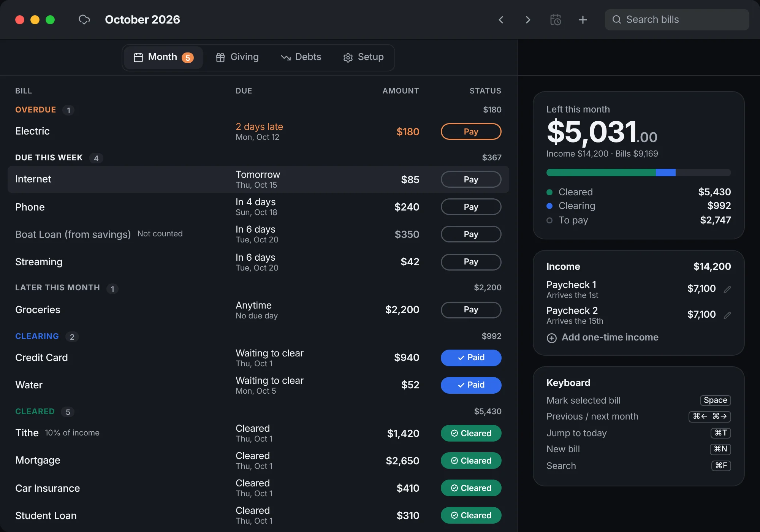Click the $5,031 left this month amount
Viewport: 760px width, 532px height.
(x=602, y=132)
